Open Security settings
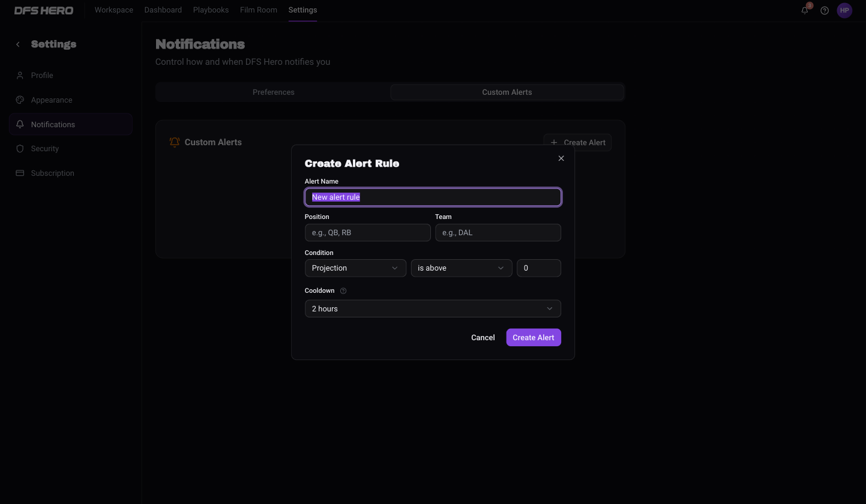Screen dimensions: 866x504 [x=71, y=149]
